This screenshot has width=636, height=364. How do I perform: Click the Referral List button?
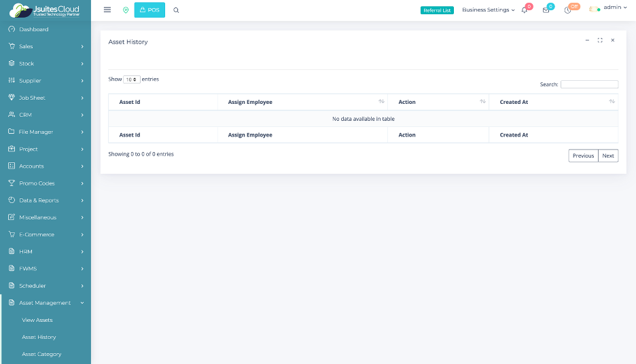click(x=437, y=10)
